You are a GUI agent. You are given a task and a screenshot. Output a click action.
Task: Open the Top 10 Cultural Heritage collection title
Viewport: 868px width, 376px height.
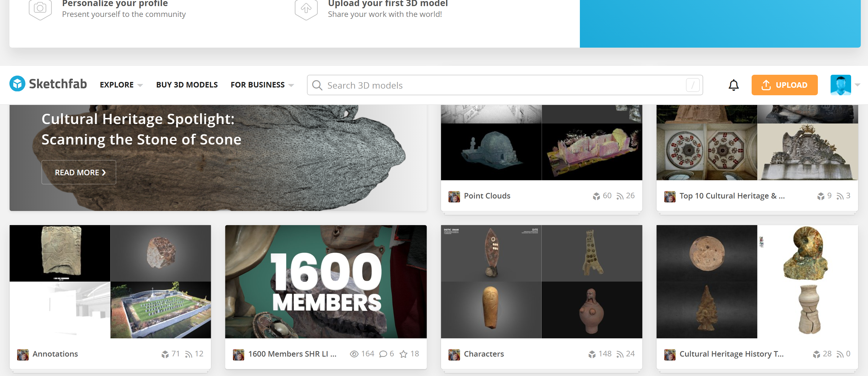pos(732,196)
